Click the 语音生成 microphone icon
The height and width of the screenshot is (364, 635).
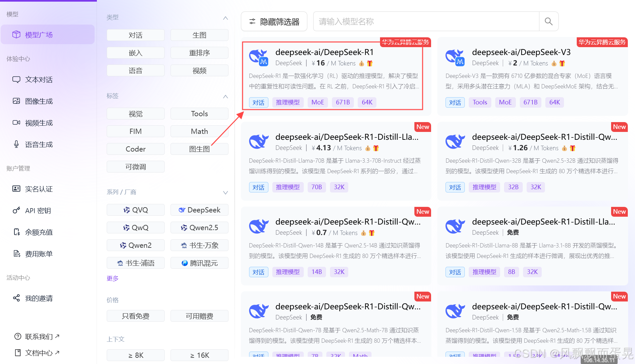pyautogui.click(x=16, y=144)
